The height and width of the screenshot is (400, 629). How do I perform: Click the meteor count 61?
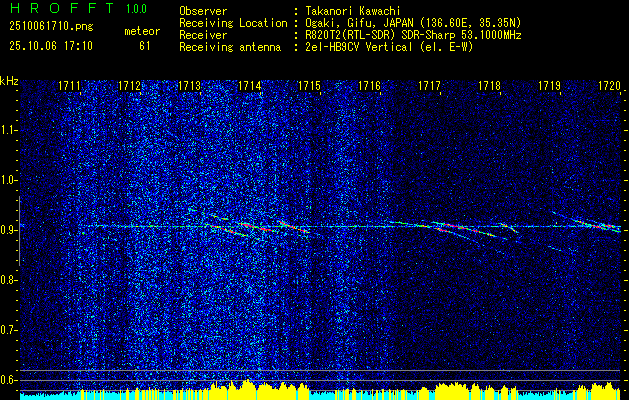[144, 46]
